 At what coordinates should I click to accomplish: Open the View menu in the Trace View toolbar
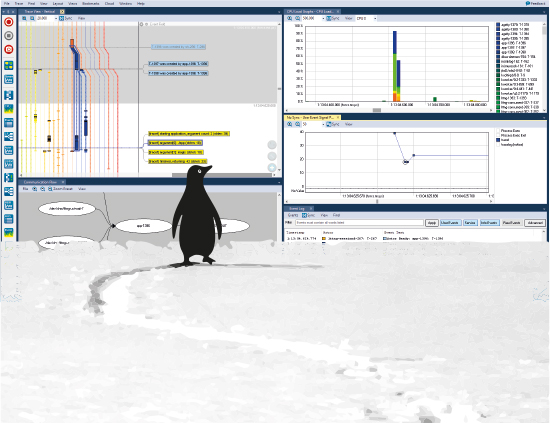[x=81, y=18]
